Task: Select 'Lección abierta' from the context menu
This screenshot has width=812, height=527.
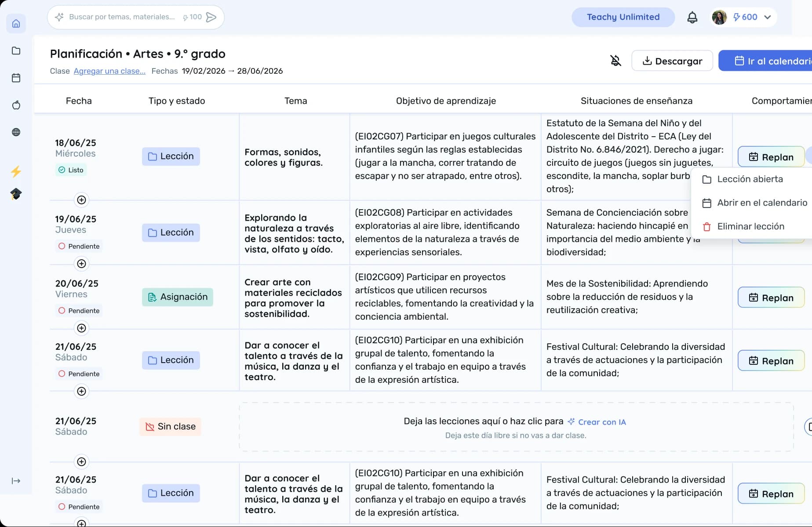Action: click(751, 179)
